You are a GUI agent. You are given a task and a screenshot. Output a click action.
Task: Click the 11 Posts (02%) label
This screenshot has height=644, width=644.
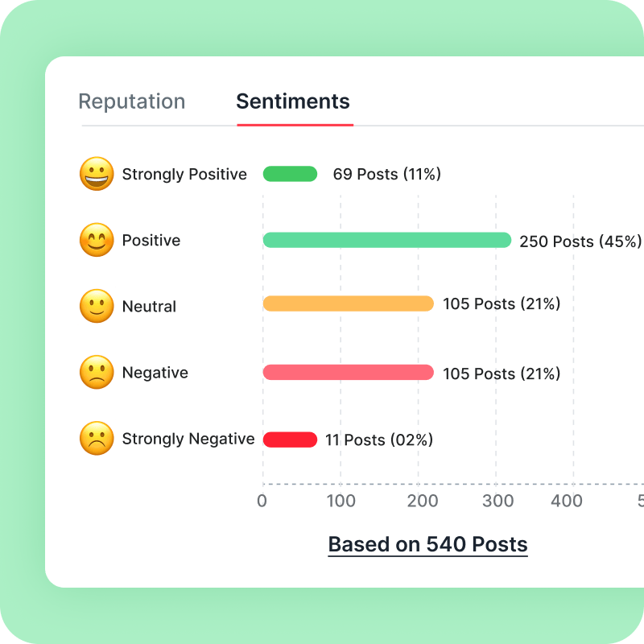click(379, 440)
